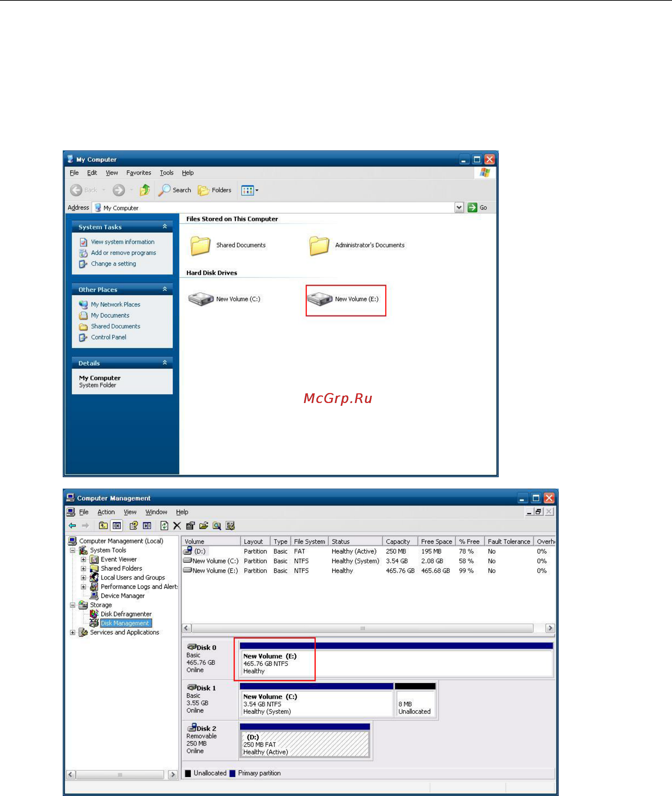Image resolution: width=672 pixels, height=796 pixels.
Task: Click View system information link
Action: (x=123, y=242)
